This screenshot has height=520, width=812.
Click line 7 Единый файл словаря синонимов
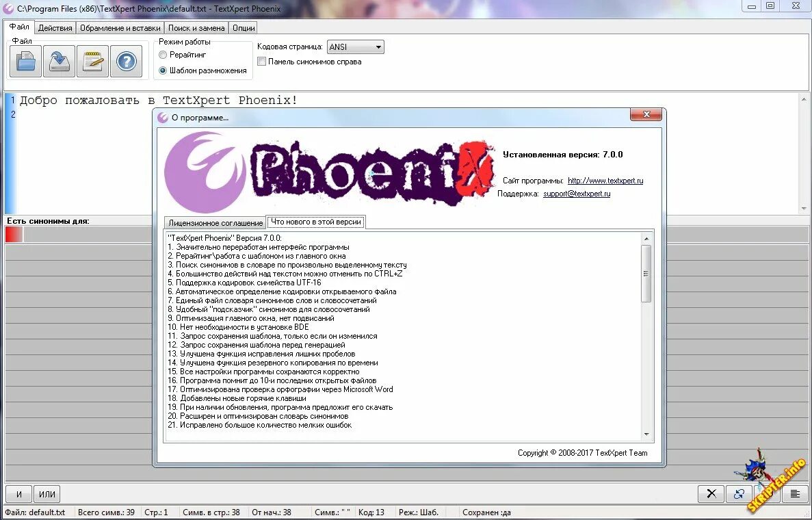point(272,300)
